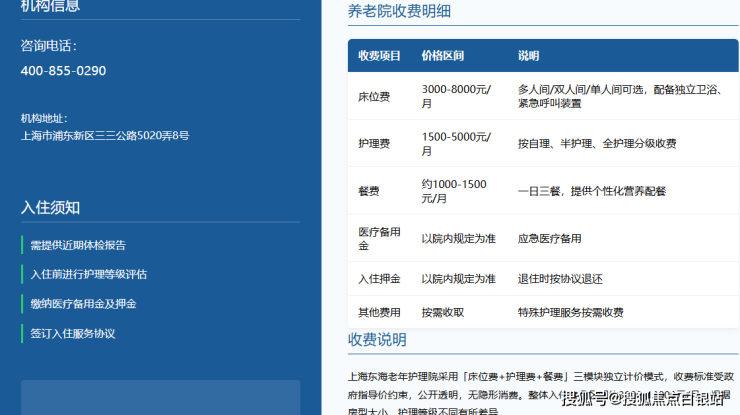Click 以院内规定为准 in the 入住押金 row
Screen dimensions: 740x415
458,279
